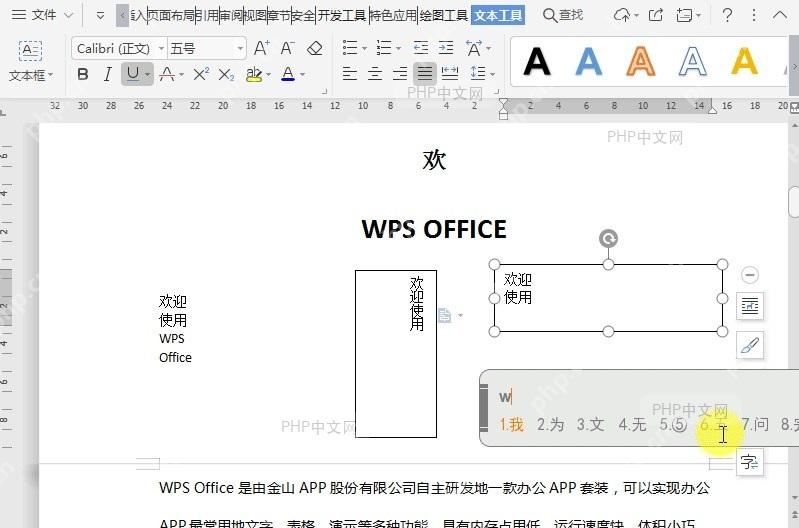Image resolution: width=799 pixels, height=528 pixels.
Task: Apply black fill text style
Action: [x=537, y=62]
